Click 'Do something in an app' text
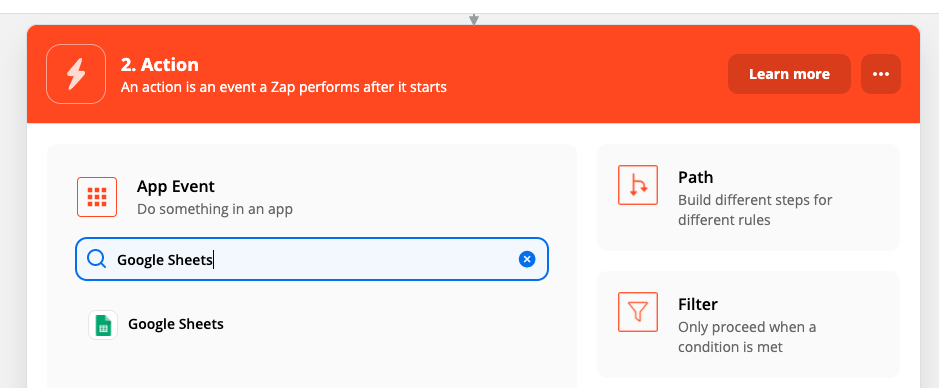Screen dimensions: 939x388 point(215,210)
